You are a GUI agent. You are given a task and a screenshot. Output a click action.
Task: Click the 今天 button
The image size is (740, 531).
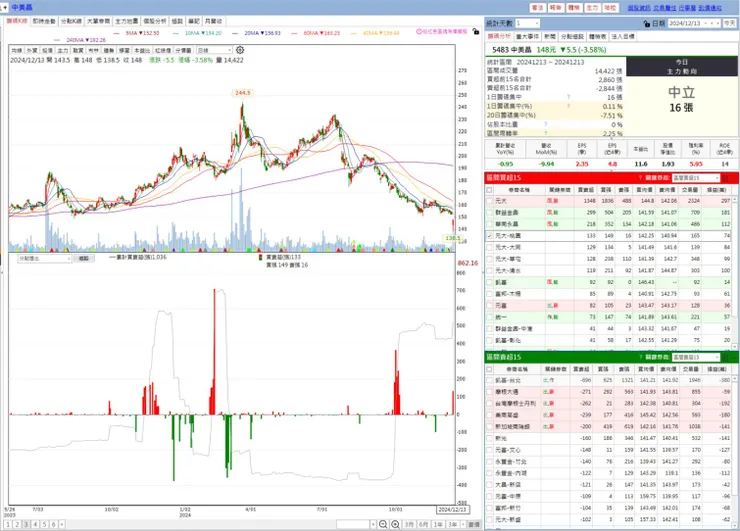(x=730, y=23)
